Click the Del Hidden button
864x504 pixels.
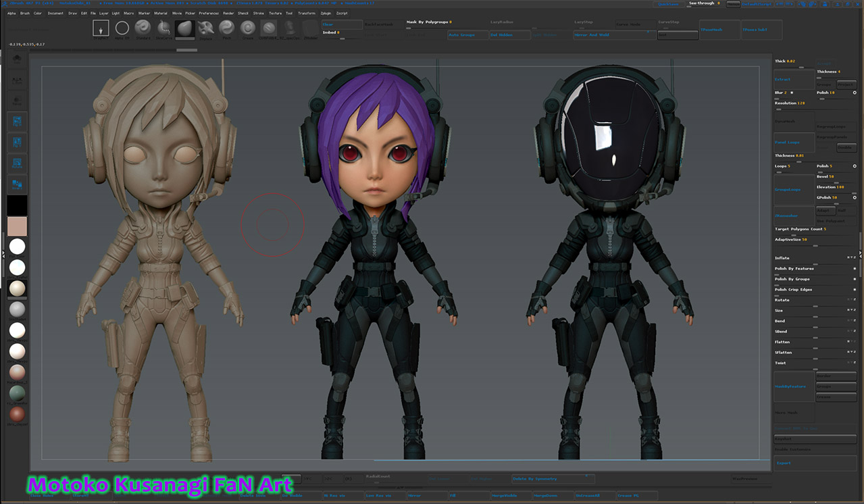[x=509, y=34]
